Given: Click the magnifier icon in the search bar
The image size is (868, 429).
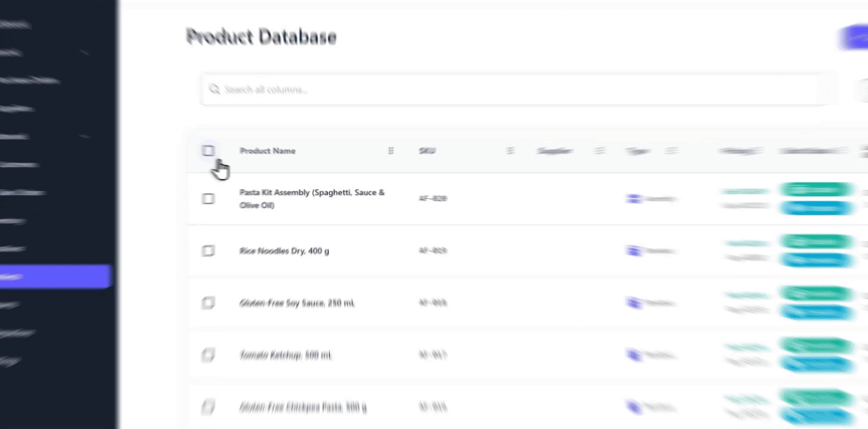Looking at the screenshot, I should click(x=214, y=90).
